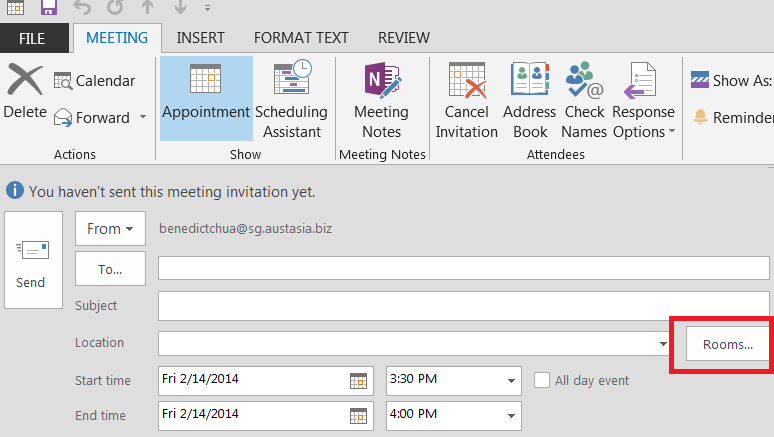The width and height of the screenshot is (774, 437).
Task: Click the To... button
Action: (110, 269)
